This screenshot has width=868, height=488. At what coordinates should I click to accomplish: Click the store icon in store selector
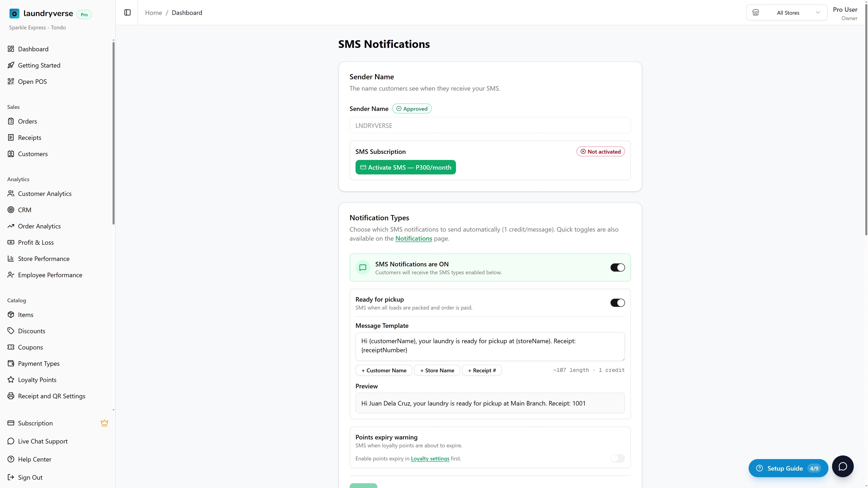point(756,12)
